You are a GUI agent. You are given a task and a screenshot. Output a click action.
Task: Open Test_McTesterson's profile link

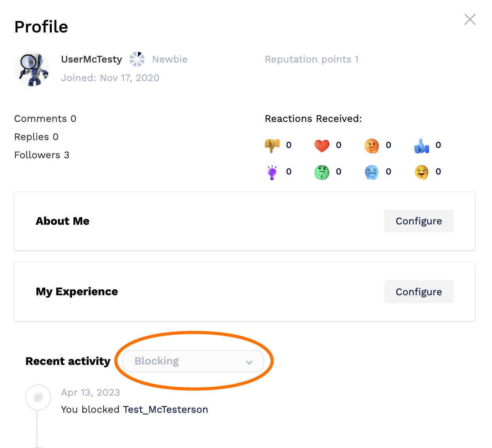[x=165, y=409]
